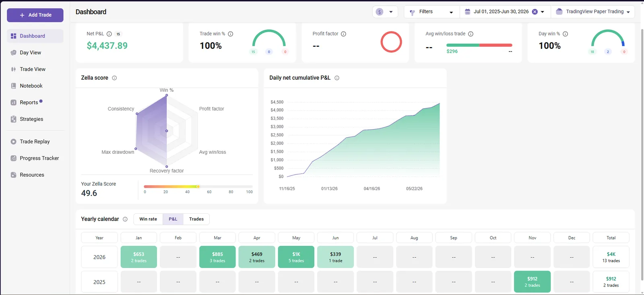Click the Avg win/loss trade info icon
This screenshot has width=644, height=295.
471,34
